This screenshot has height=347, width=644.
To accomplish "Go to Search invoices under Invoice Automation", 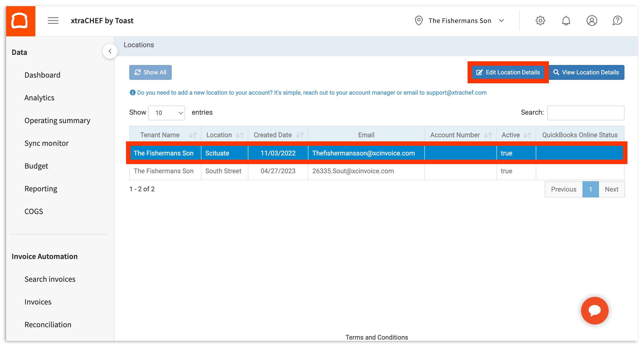I will 50,279.
